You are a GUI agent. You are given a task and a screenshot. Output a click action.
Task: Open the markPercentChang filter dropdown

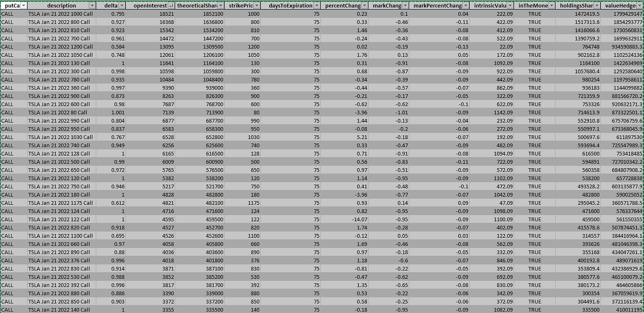point(465,6)
